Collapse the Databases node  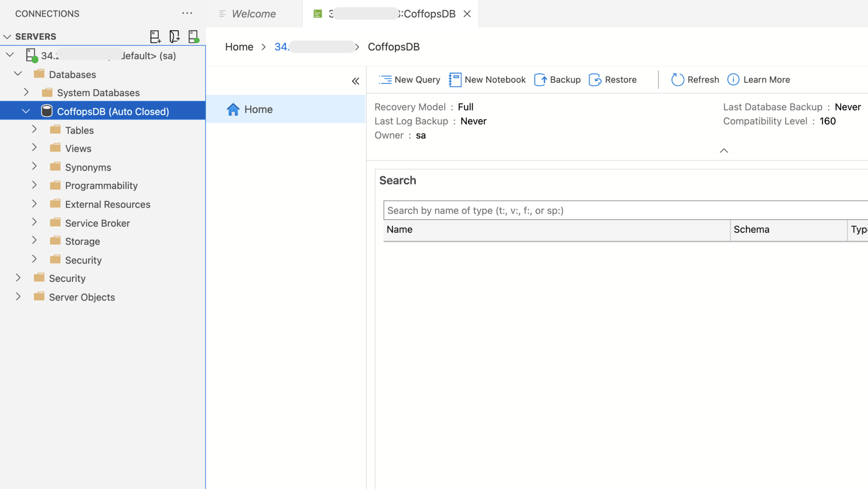click(18, 74)
